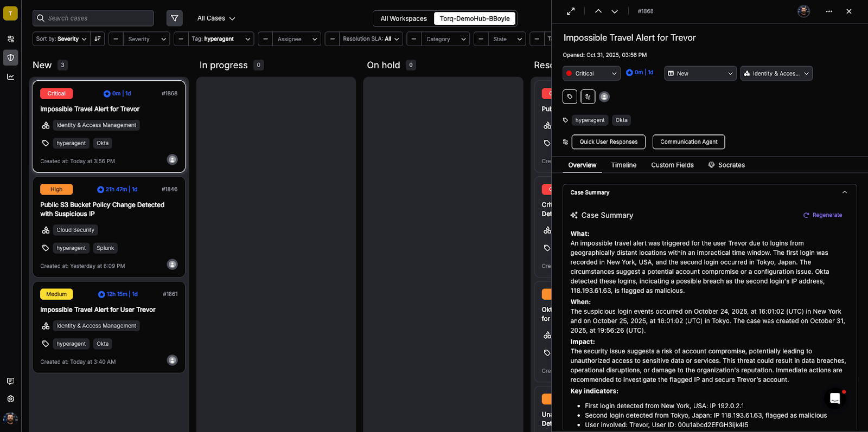Open the Severity filter dropdown
Image resolution: width=868 pixels, height=432 pixels.
[x=147, y=39]
